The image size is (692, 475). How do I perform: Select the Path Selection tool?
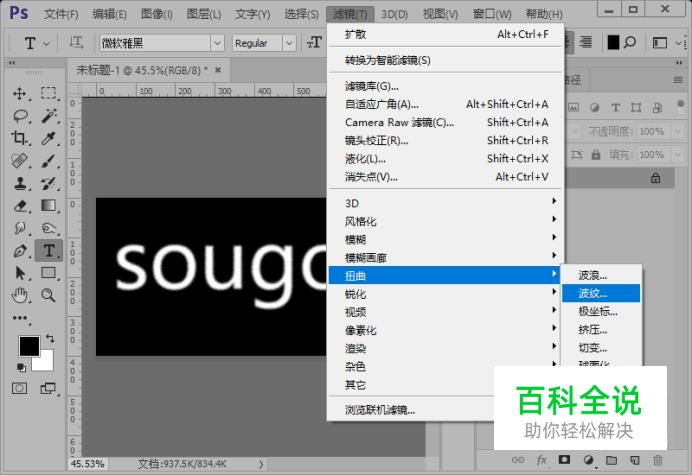20,273
